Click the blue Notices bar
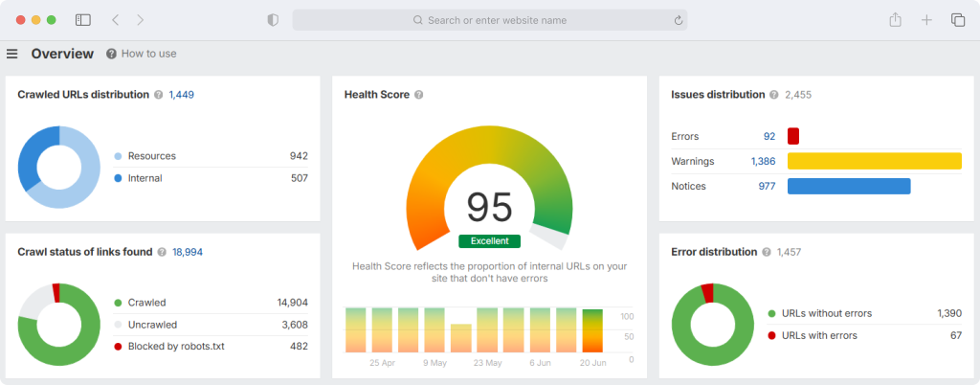 849,186
